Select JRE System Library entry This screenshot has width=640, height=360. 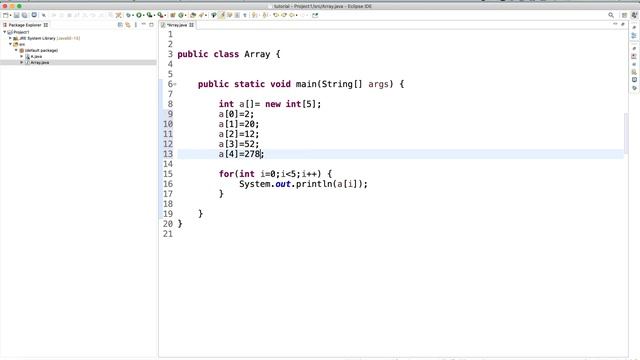point(47,38)
